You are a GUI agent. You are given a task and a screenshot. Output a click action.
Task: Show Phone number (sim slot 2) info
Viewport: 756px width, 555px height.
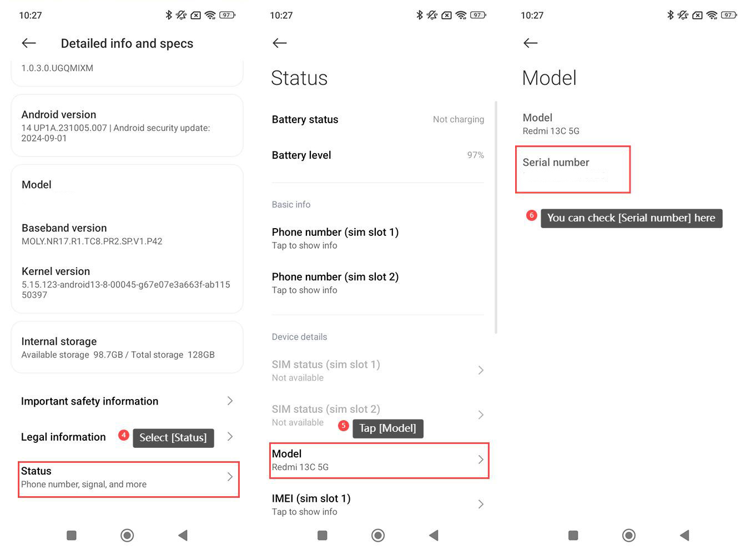click(335, 282)
